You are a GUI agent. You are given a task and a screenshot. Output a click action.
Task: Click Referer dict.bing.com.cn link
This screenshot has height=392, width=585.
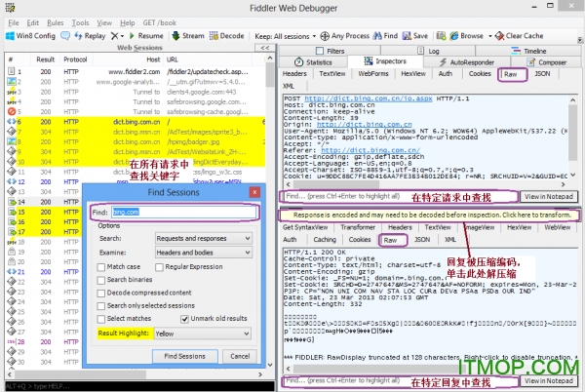(x=370, y=150)
